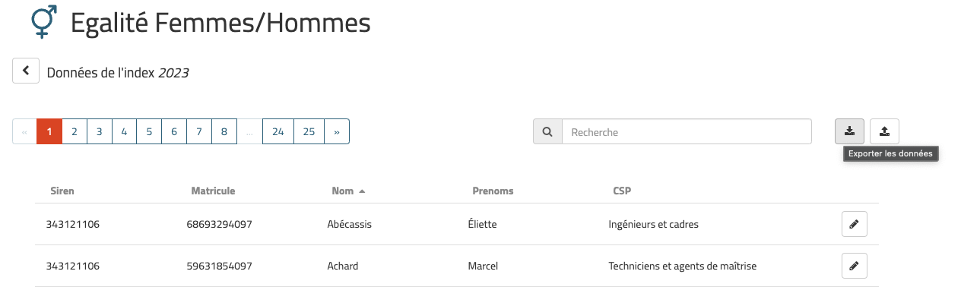
Task: Jump to next pages with » arrow
Action: coord(337,131)
